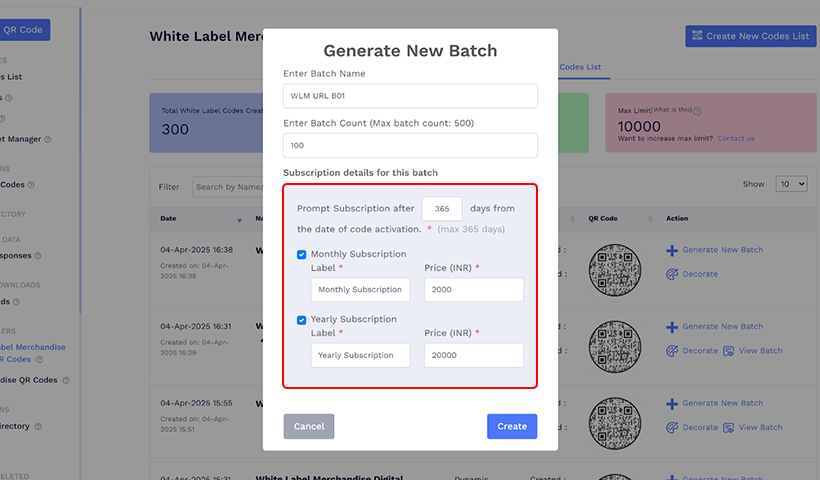820x480 pixels.
Task: Click the plus icon in the first Action row
Action: pos(672,250)
